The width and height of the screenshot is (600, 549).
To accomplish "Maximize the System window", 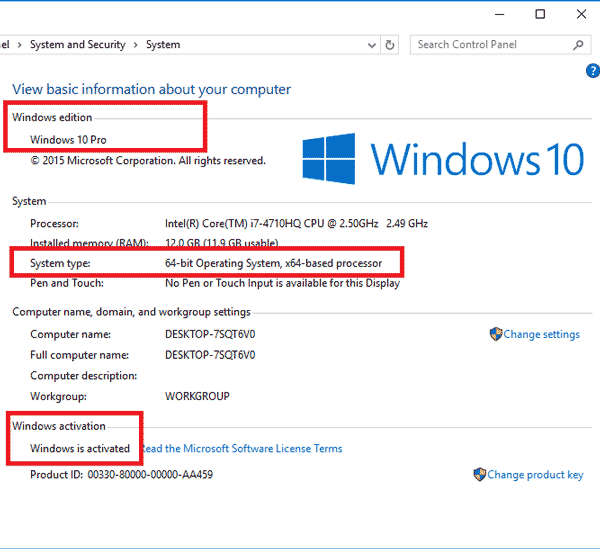I will (540, 13).
